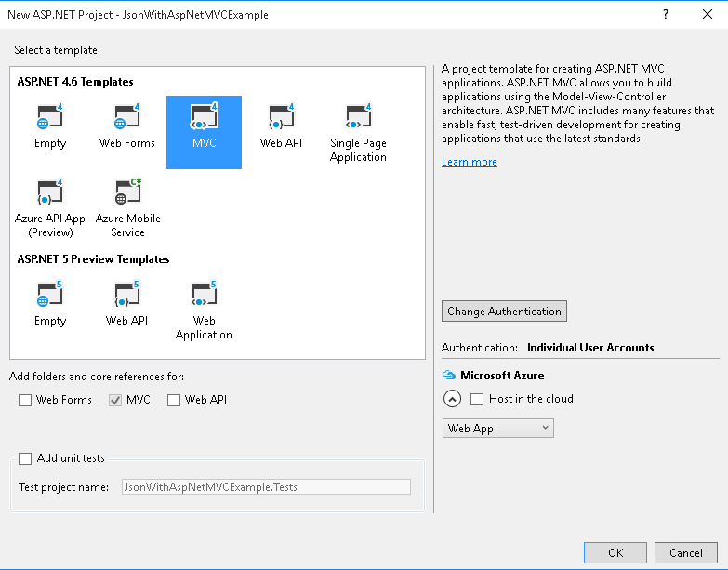
Task: Pick the ASP.NET 4.6 Web API template
Action: tap(281, 116)
